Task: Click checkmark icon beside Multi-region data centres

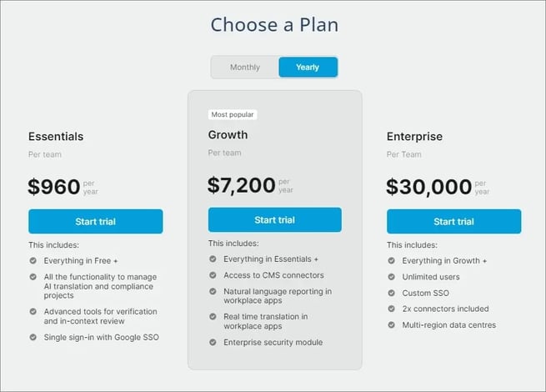Action: (392, 324)
